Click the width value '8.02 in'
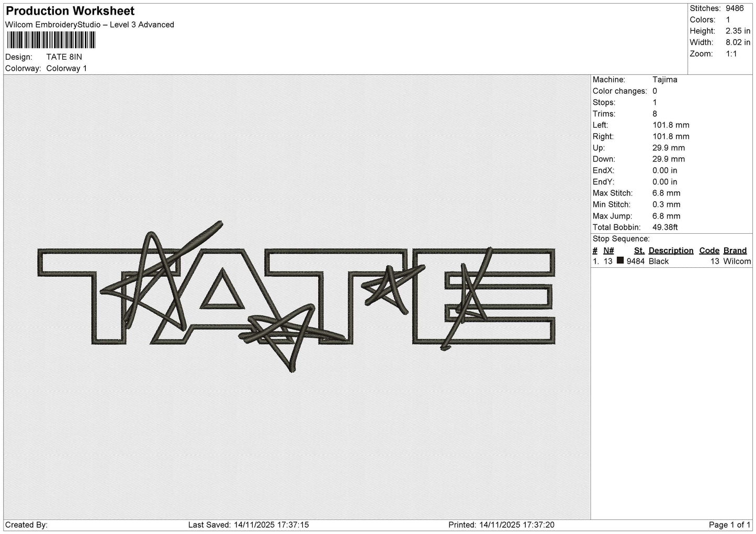 click(x=738, y=42)
